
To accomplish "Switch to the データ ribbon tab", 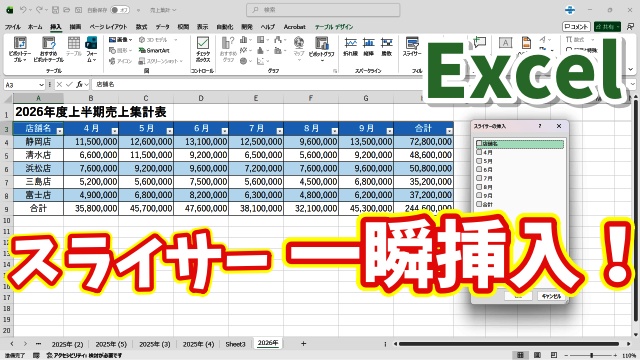I will coord(162,27).
